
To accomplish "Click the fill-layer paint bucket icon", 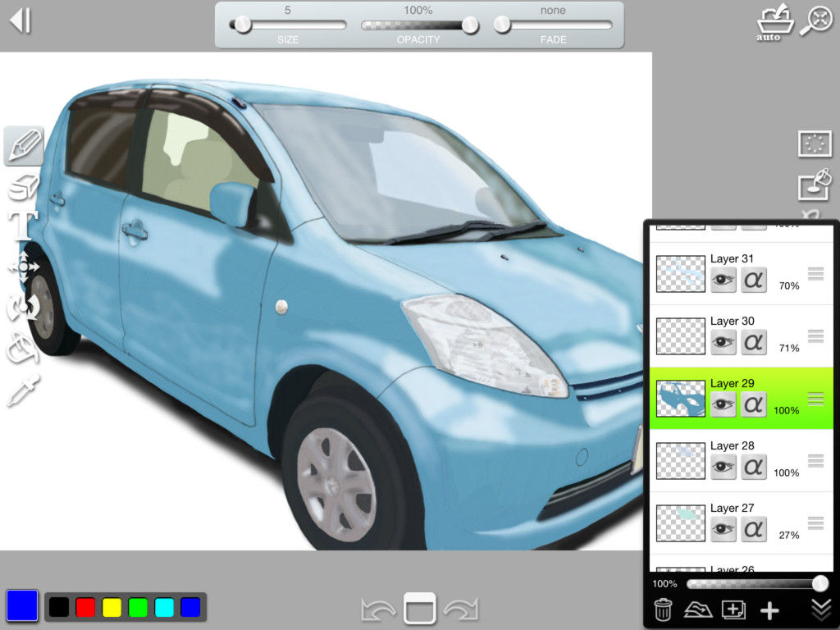I will coord(815,185).
